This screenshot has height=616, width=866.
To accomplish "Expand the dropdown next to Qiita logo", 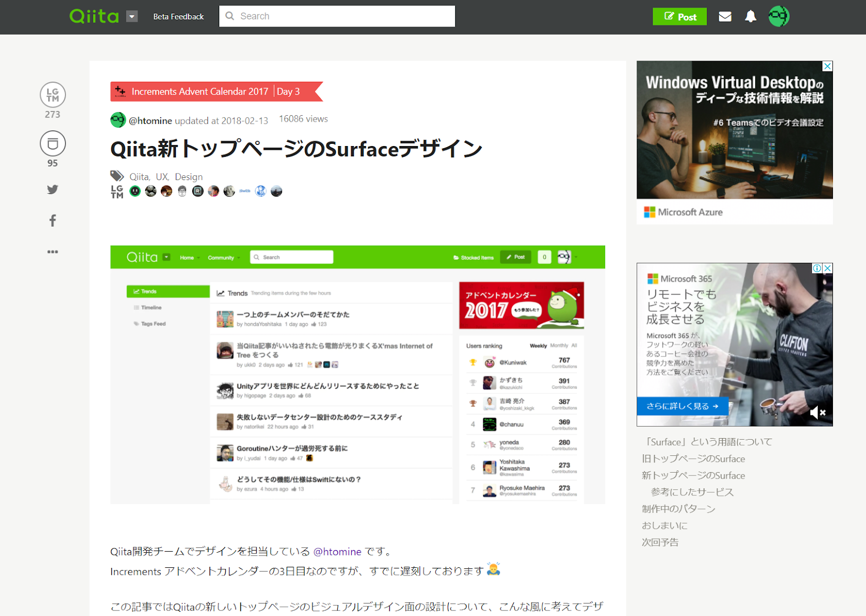I will 132,16.
